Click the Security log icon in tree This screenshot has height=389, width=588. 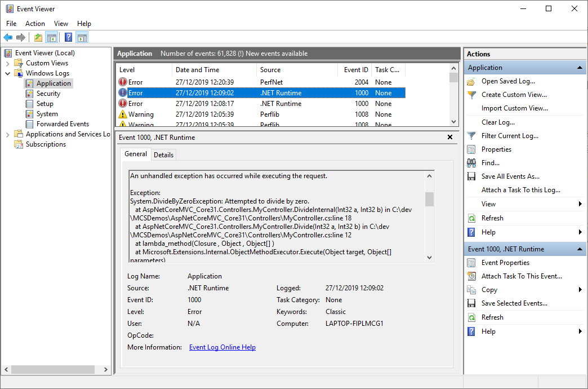pos(29,94)
